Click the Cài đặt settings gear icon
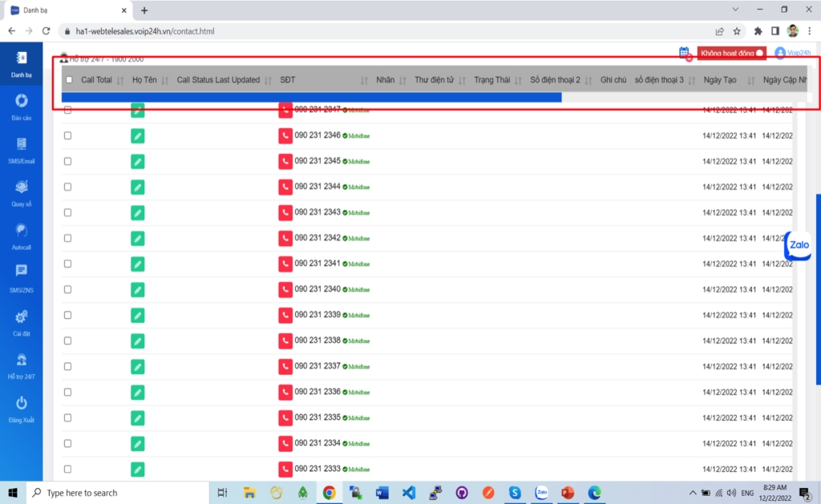This screenshot has height=504, width=821. pos(22,317)
